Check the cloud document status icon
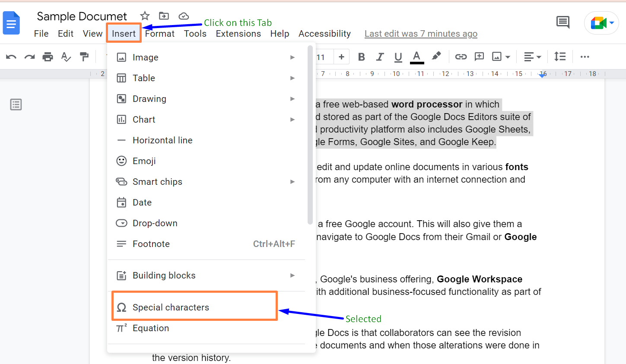The width and height of the screenshot is (626, 364). click(184, 16)
